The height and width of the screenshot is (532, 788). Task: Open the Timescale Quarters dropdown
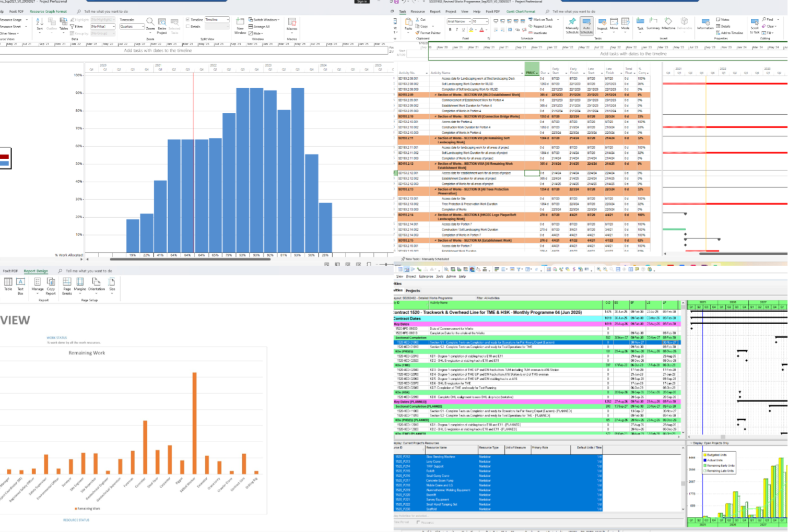pyautogui.click(x=132, y=26)
